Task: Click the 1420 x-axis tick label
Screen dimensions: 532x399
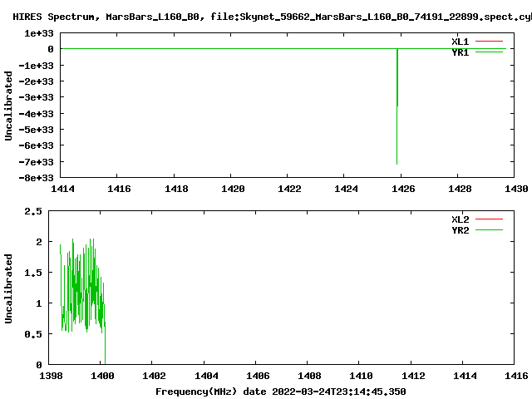Action: [x=233, y=189]
